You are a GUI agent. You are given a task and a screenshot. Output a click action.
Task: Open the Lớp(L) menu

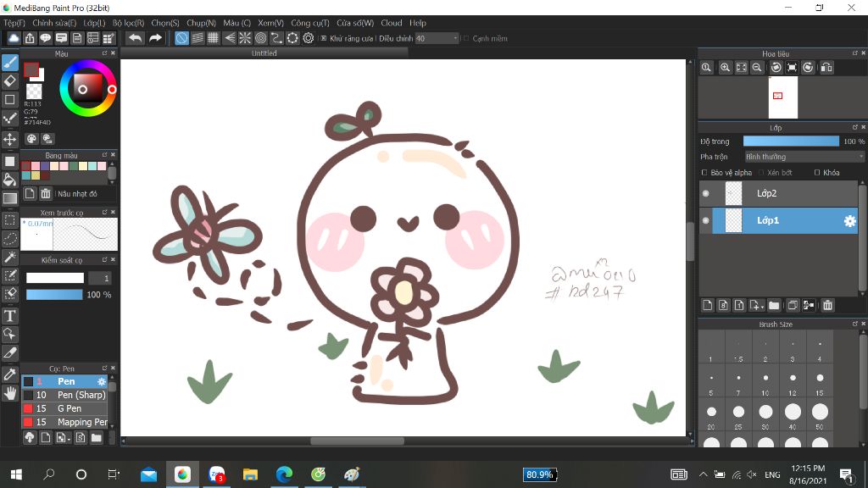pyautogui.click(x=94, y=23)
